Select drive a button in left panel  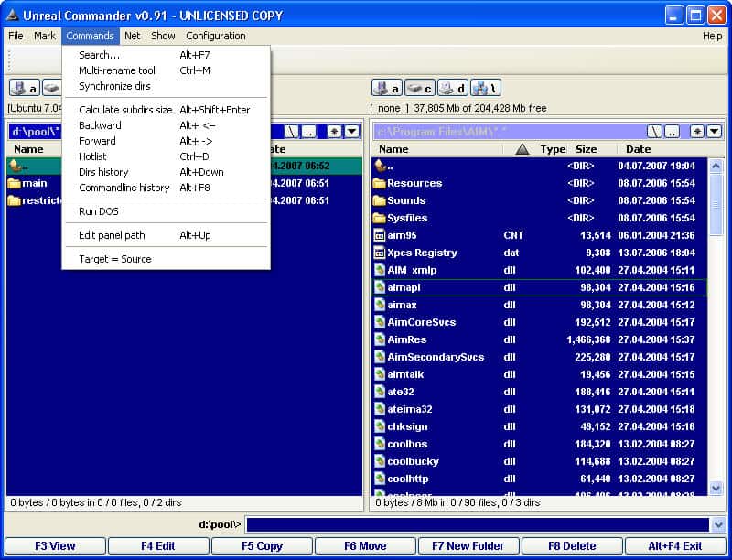(24, 88)
